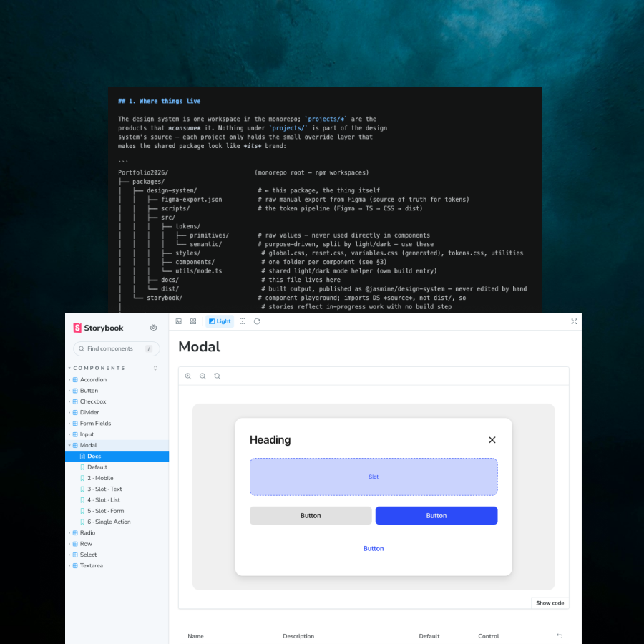This screenshot has height=644, width=644.
Task: Click the remount component refresh icon
Action: (257, 321)
